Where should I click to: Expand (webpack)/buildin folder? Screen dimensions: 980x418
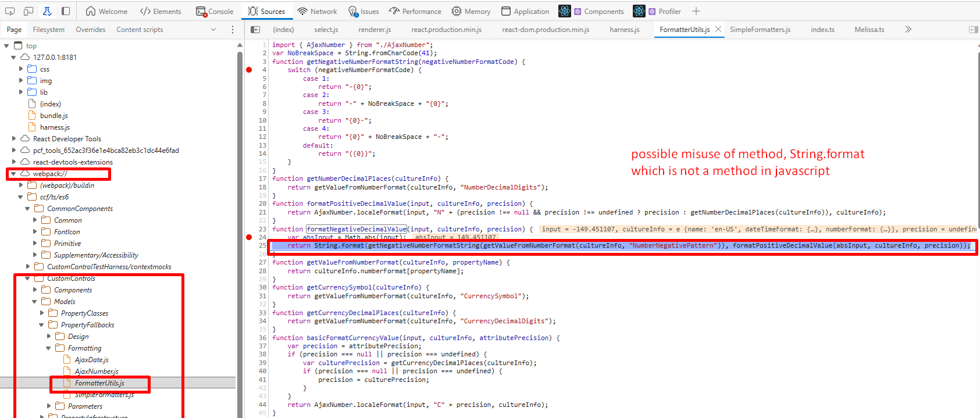pos(21,185)
